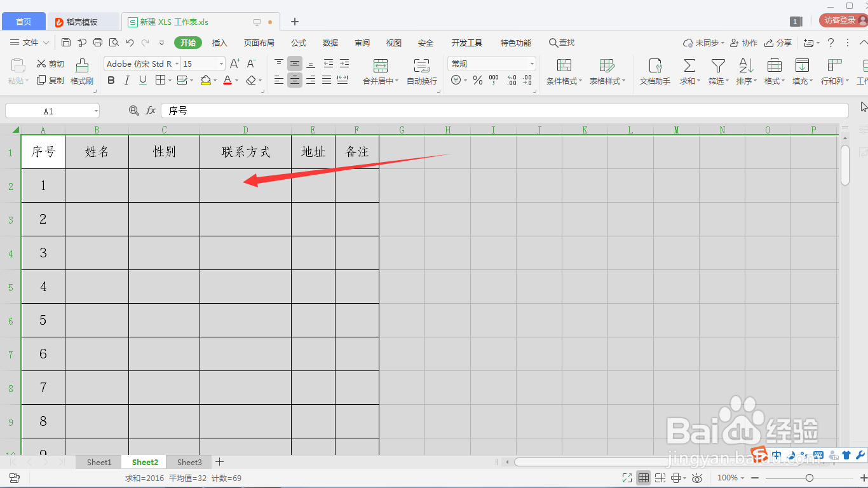The width and height of the screenshot is (868, 488).
Task: Click the decrease indent icon
Action: [x=328, y=64]
